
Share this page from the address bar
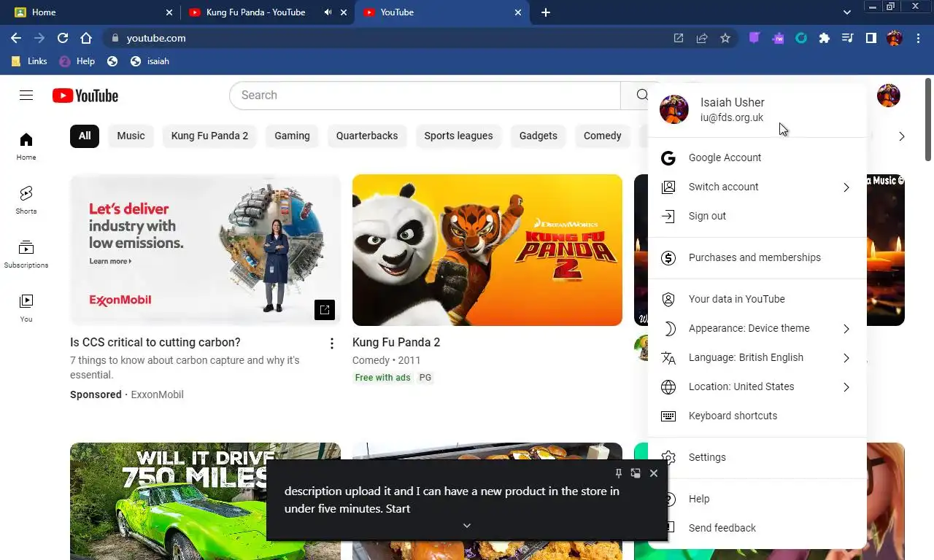pos(702,38)
